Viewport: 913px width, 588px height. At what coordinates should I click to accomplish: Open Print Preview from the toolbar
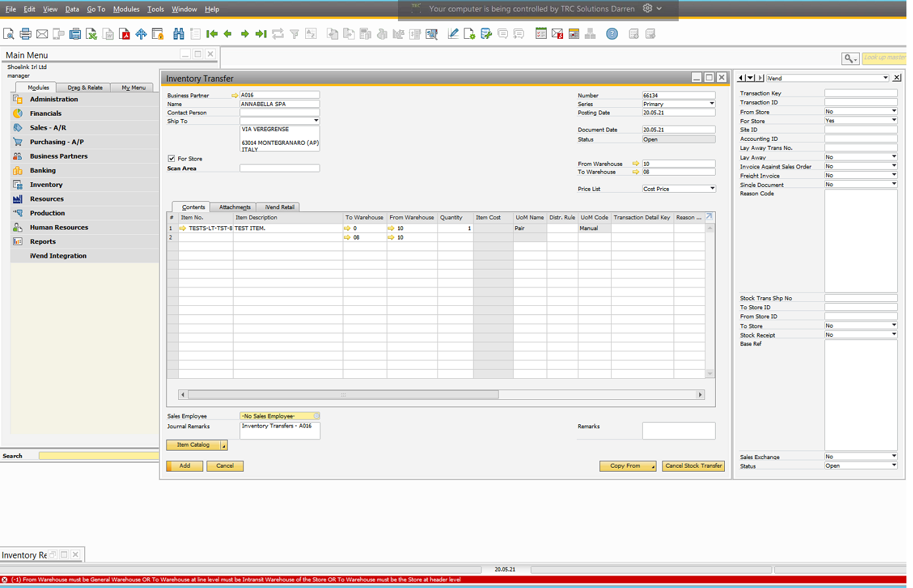[x=9, y=34]
